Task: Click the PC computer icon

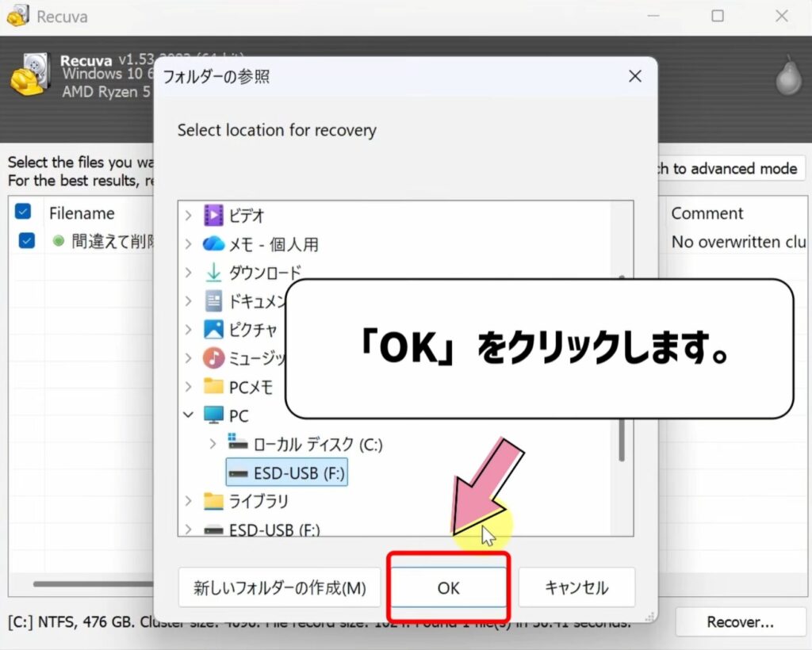Action: (x=214, y=415)
